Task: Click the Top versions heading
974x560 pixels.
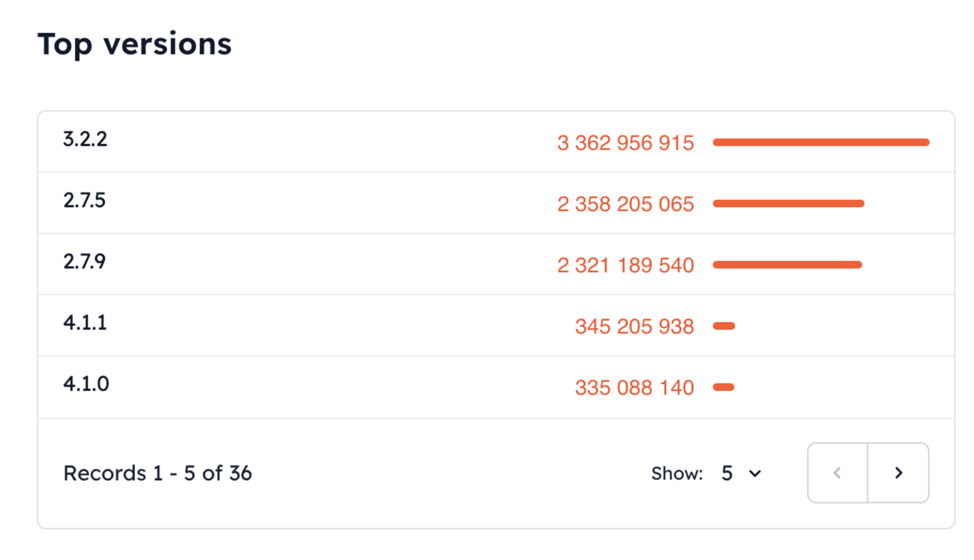Action: [x=134, y=44]
